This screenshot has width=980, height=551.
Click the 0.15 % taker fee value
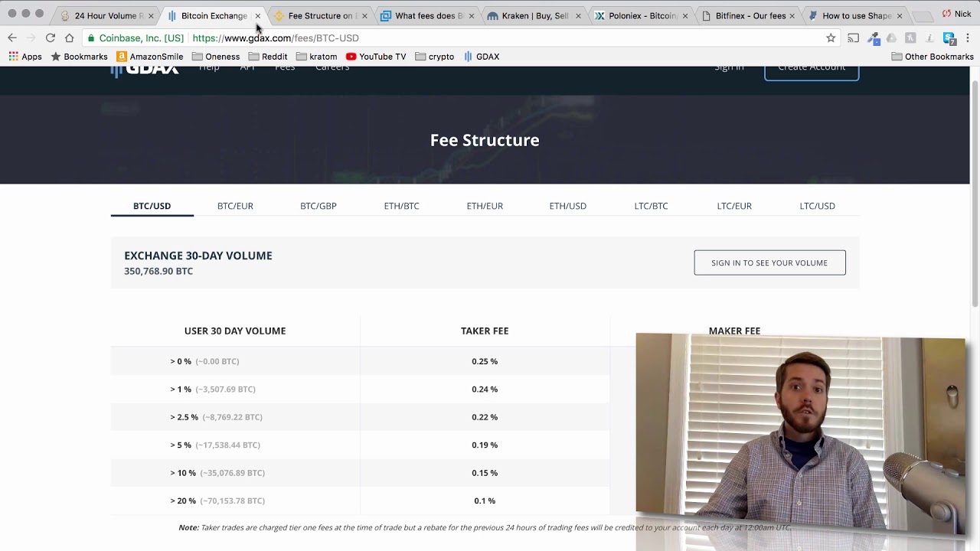click(x=485, y=473)
